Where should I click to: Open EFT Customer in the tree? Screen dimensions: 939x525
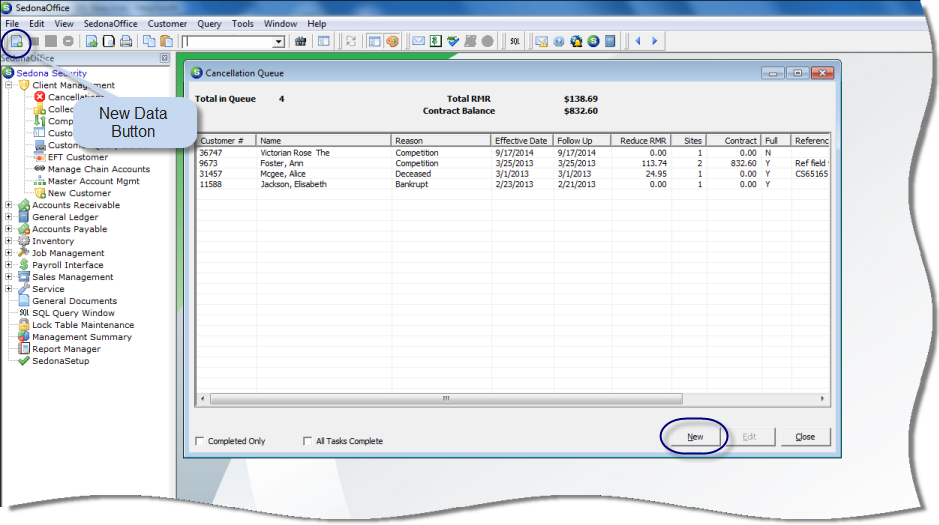[78, 157]
